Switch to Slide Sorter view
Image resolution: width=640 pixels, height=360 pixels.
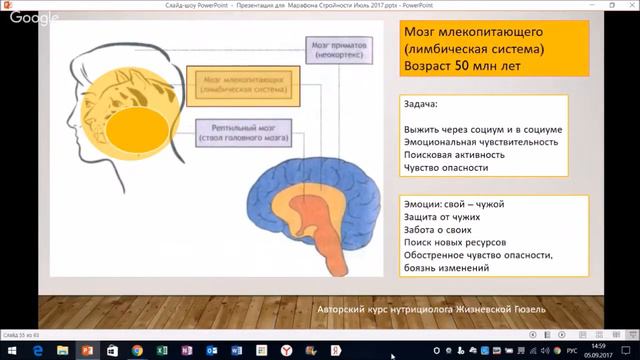tap(599, 335)
